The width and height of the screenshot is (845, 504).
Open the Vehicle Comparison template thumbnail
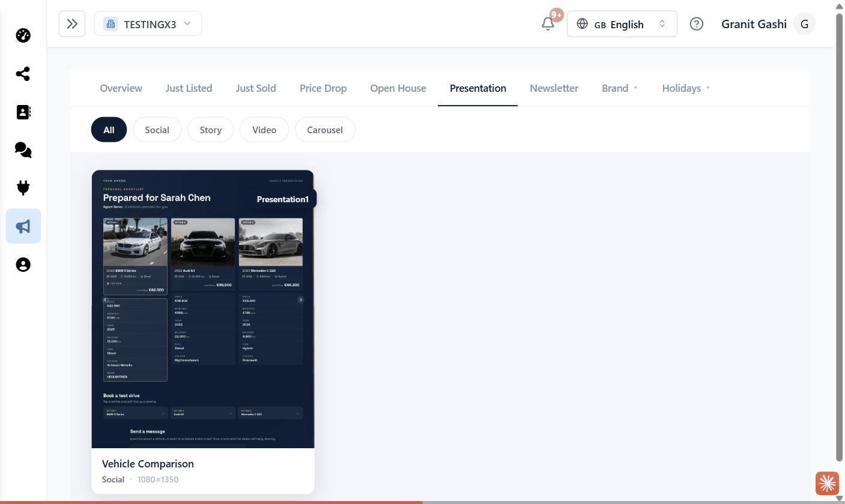coord(203,309)
